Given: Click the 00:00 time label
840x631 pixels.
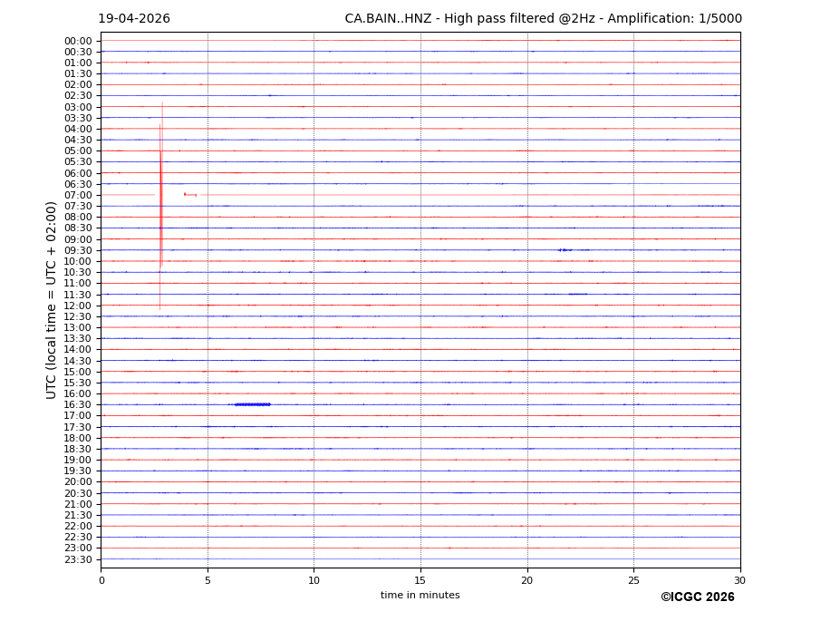Looking at the screenshot, I should (78, 41).
